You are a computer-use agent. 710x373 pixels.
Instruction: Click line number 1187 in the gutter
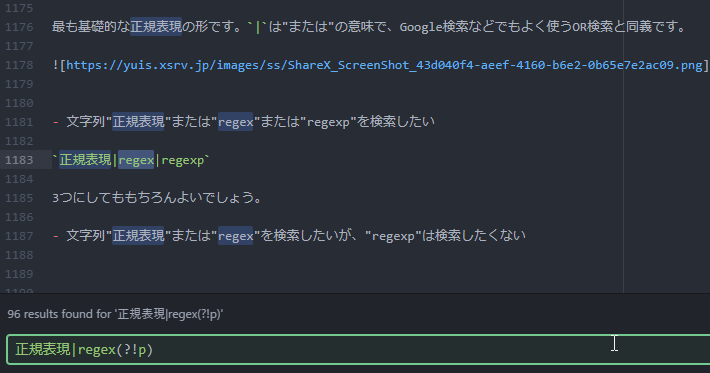click(x=19, y=236)
